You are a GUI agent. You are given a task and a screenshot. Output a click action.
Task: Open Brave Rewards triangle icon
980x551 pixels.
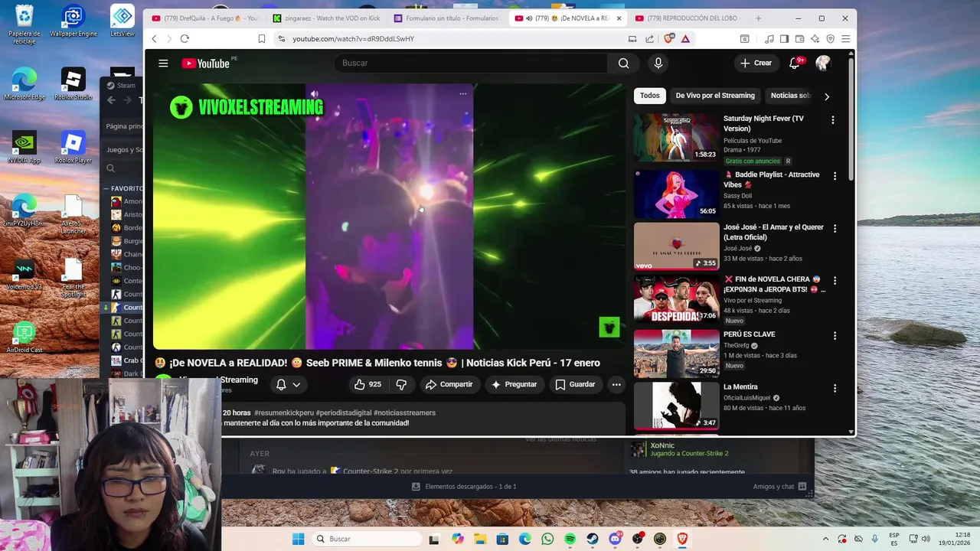point(685,38)
